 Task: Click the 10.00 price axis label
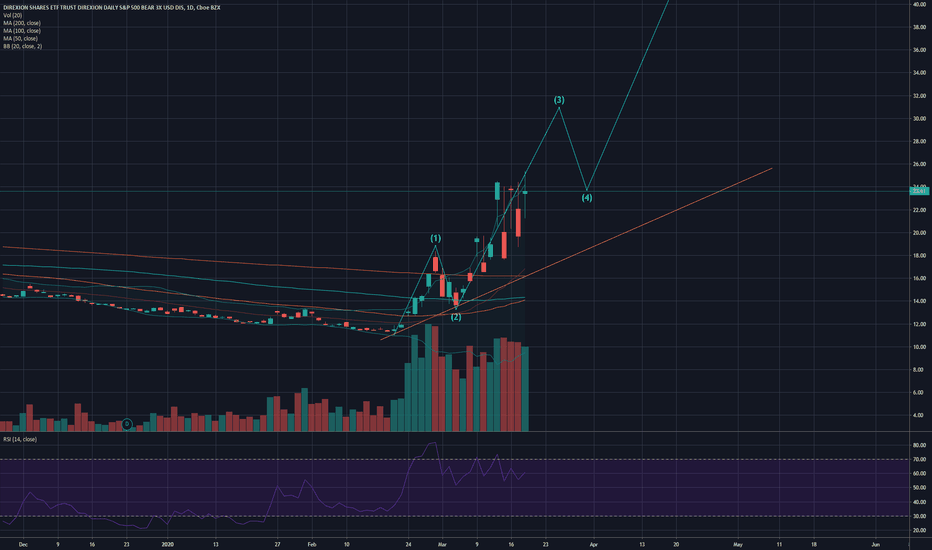pos(919,347)
